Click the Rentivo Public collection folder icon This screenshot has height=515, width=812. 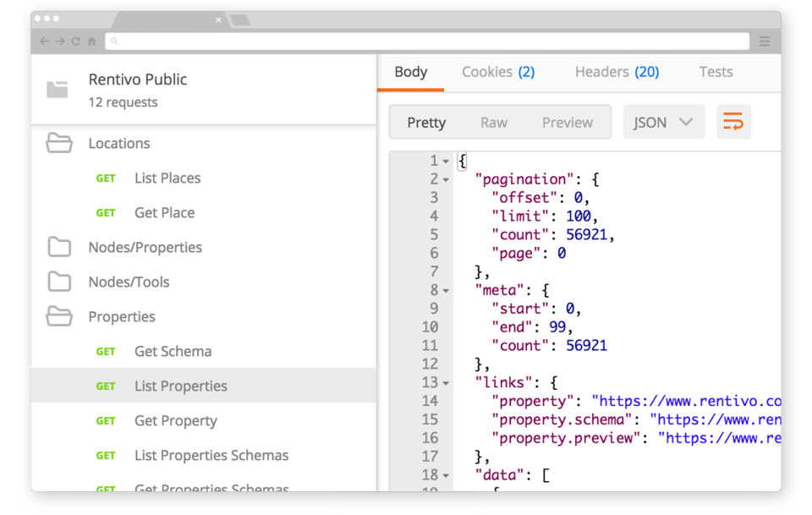(58, 90)
